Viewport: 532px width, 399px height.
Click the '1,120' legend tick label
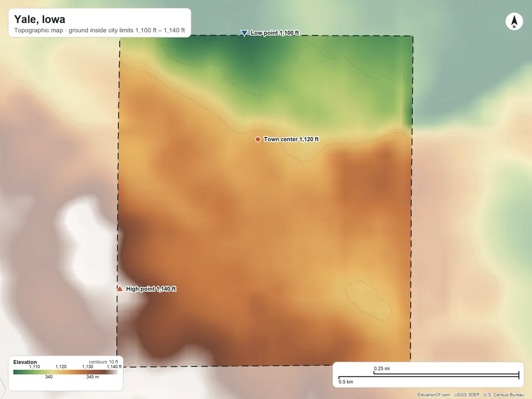coord(61,367)
